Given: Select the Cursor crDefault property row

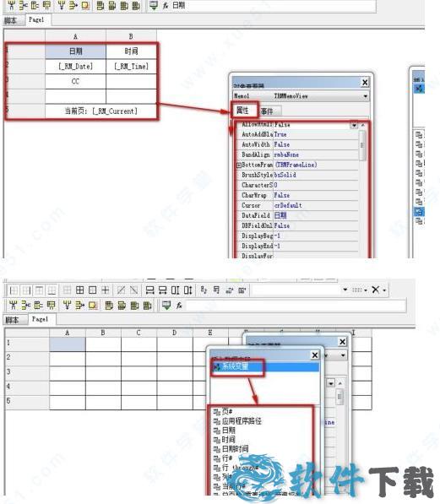Looking at the screenshot, I should [x=297, y=205].
